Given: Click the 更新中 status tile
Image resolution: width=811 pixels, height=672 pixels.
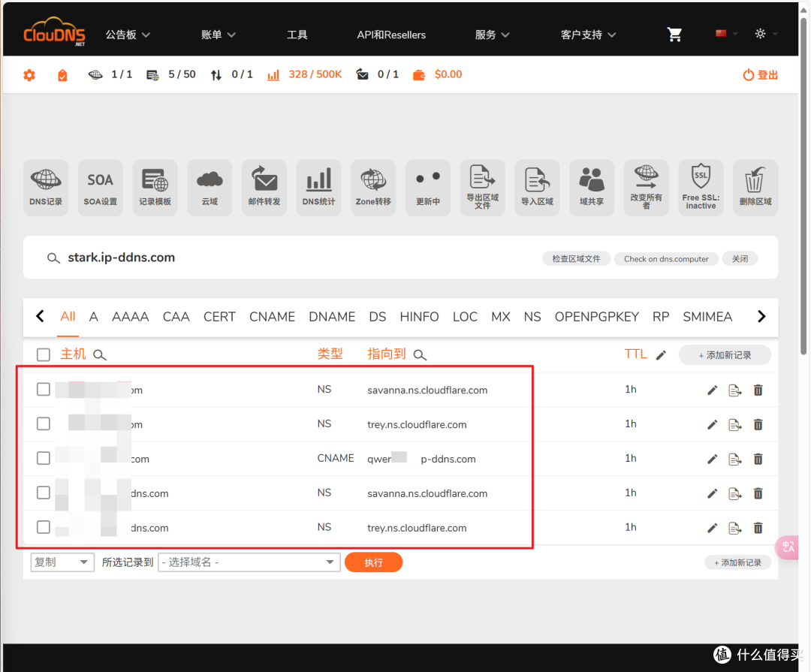Looking at the screenshot, I should [428, 187].
